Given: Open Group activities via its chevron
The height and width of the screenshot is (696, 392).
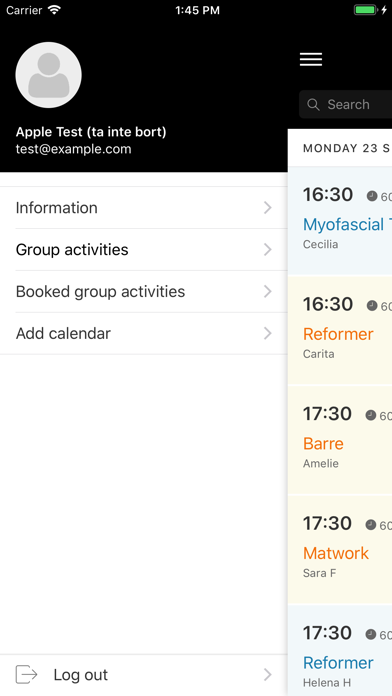Looking at the screenshot, I should point(267,250).
